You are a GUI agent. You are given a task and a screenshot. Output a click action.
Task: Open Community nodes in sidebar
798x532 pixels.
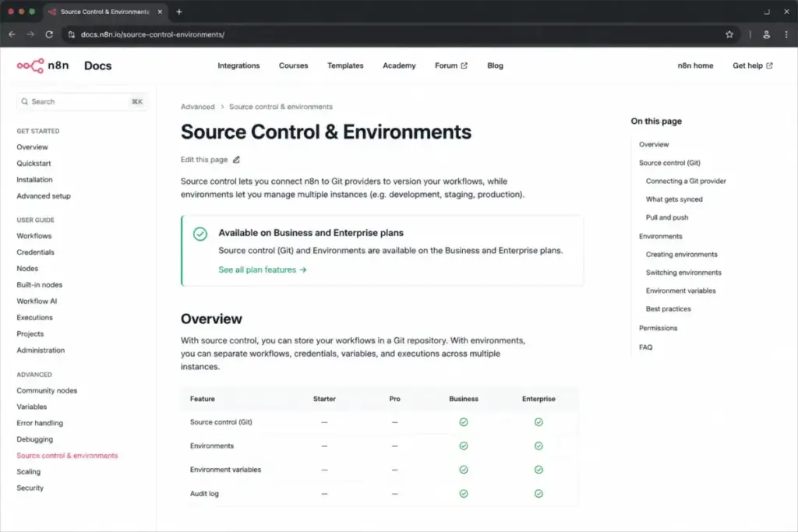(x=47, y=390)
